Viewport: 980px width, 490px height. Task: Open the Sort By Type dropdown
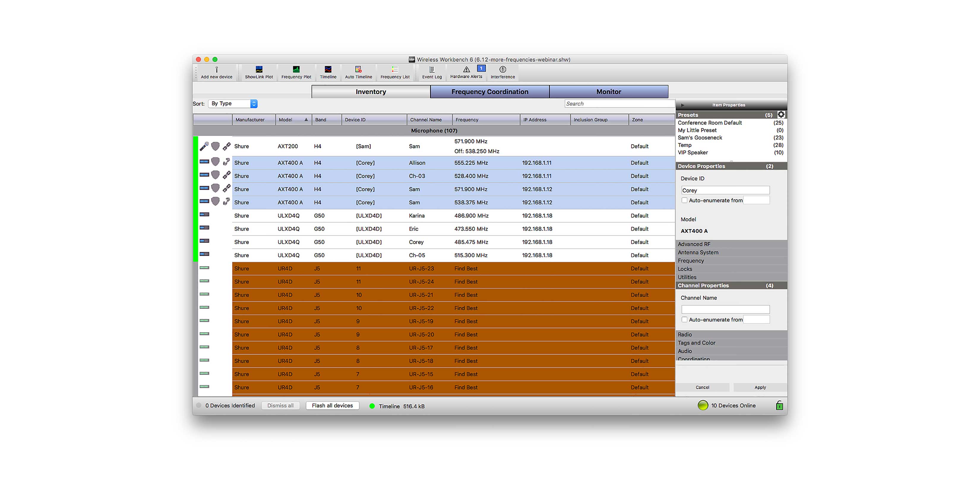coord(233,103)
